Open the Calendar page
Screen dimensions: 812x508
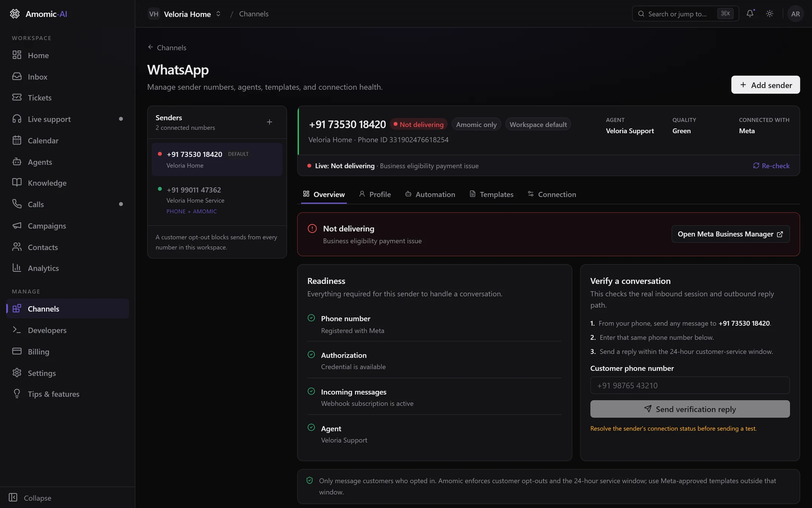click(x=68, y=141)
